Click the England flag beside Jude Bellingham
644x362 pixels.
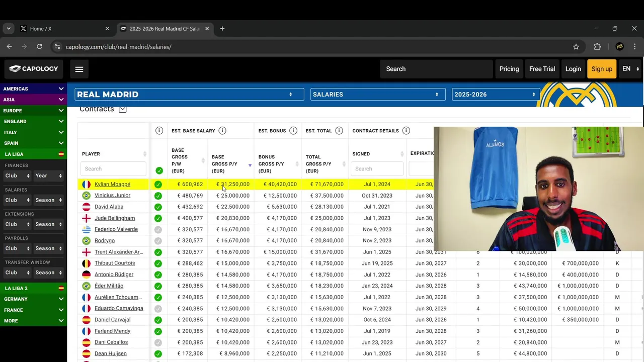tap(86, 218)
